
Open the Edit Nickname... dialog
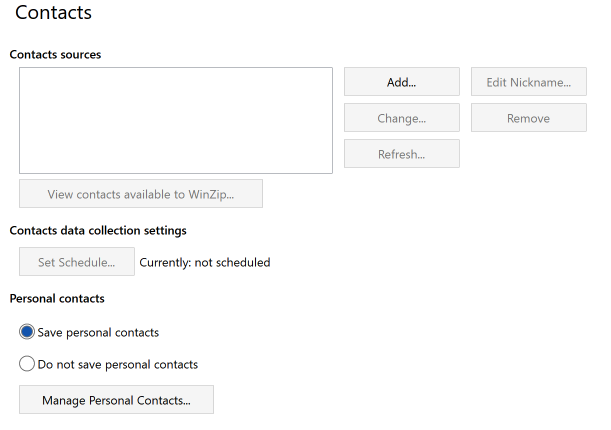(529, 82)
